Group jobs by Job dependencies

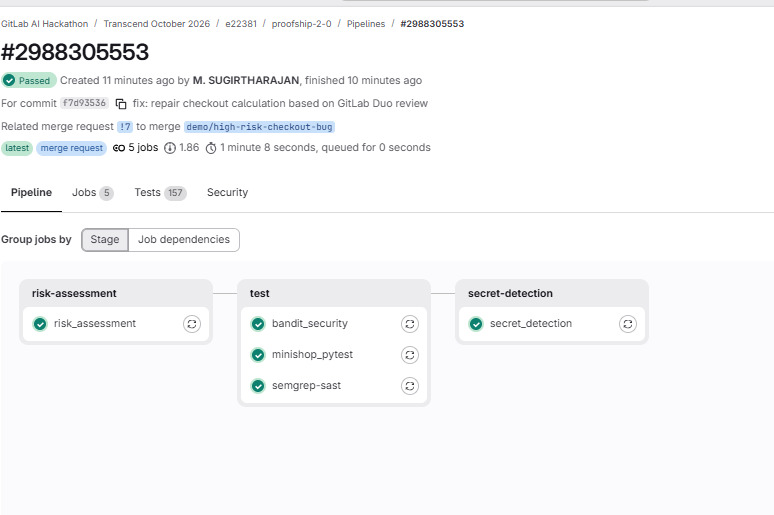click(184, 239)
